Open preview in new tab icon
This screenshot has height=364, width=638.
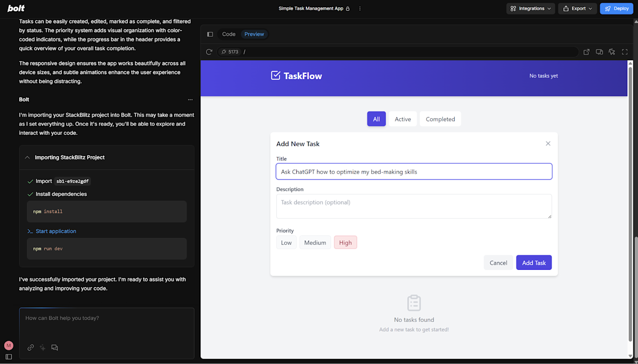point(587,52)
